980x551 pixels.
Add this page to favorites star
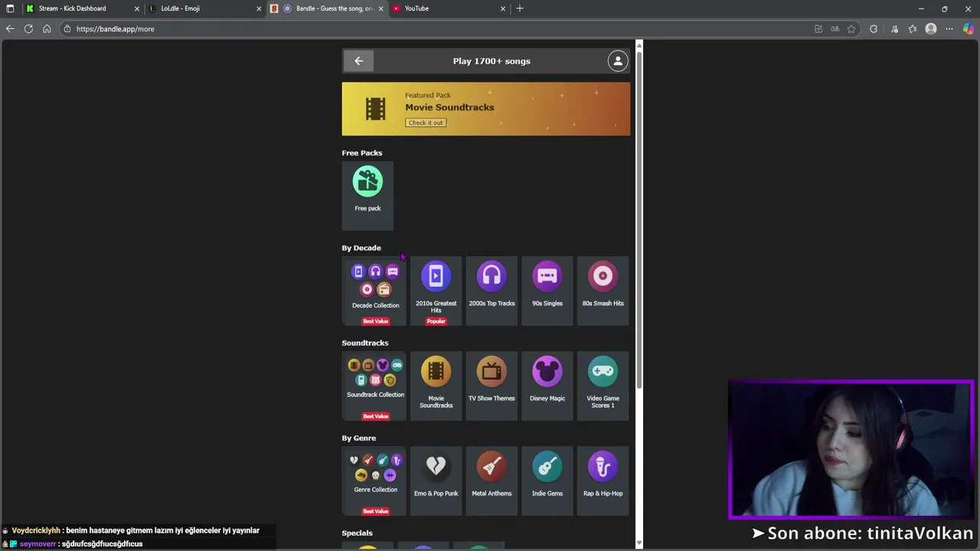click(x=851, y=29)
